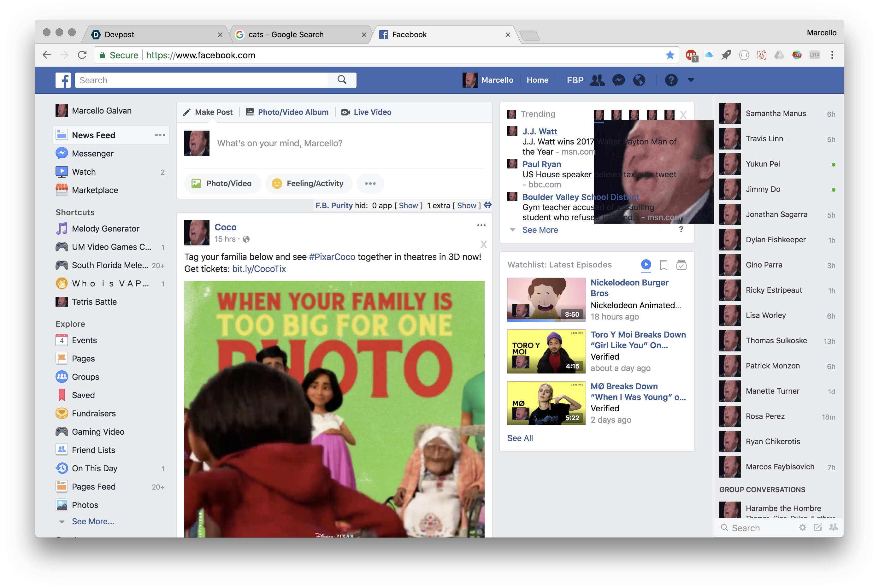The width and height of the screenshot is (879, 588).
Task: Click the What's on your mind field
Action: 280,143
